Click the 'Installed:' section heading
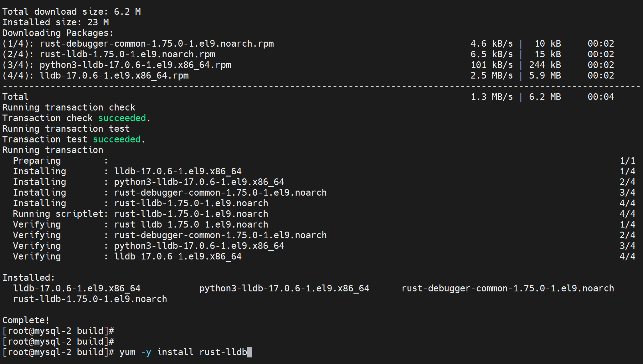643x364 pixels. [x=28, y=278]
